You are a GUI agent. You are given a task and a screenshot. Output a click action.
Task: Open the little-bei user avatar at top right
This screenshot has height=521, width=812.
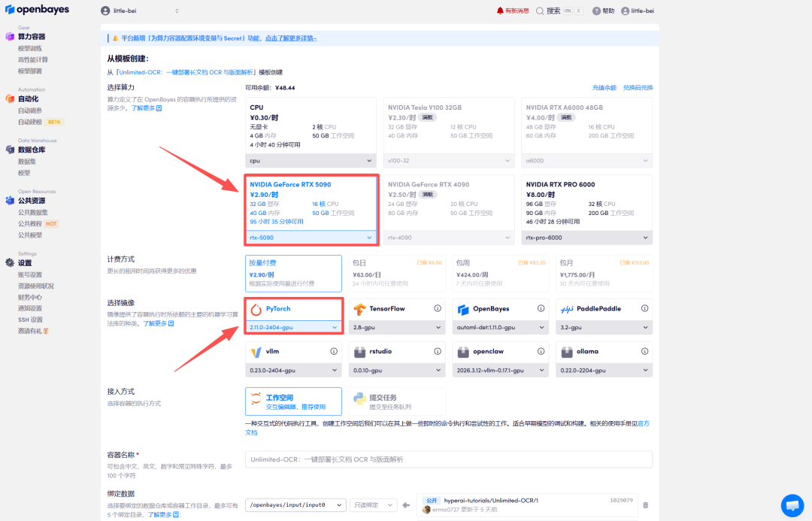pos(625,11)
